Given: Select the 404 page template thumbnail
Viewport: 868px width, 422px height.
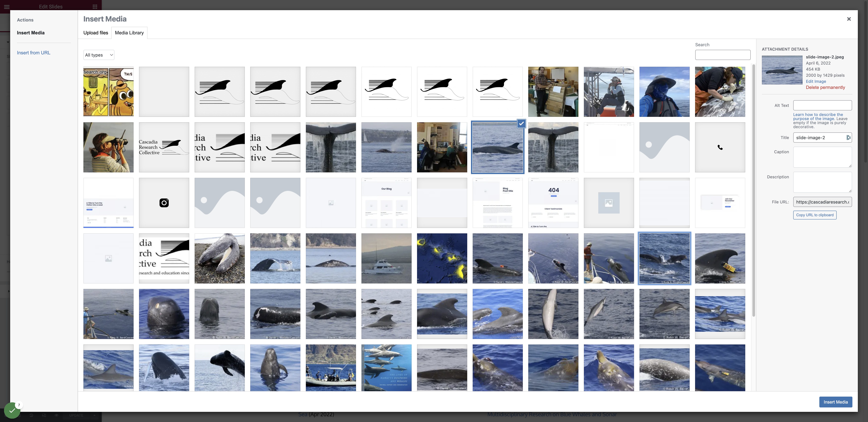Looking at the screenshot, I should click(x=553, y=203).
